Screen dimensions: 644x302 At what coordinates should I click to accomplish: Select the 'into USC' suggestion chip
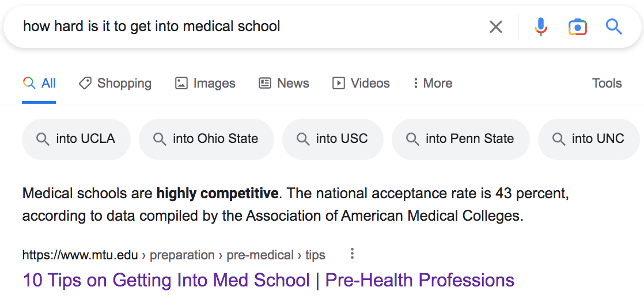[332, 139]
